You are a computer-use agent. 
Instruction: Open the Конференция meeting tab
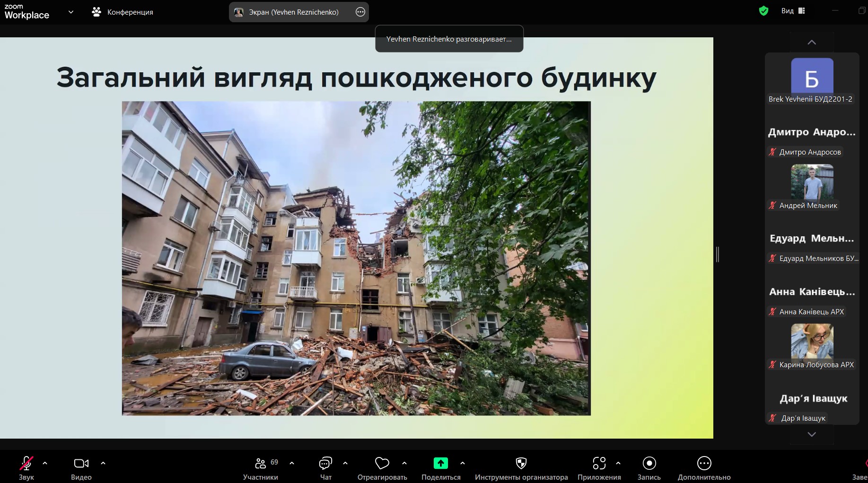123,12
